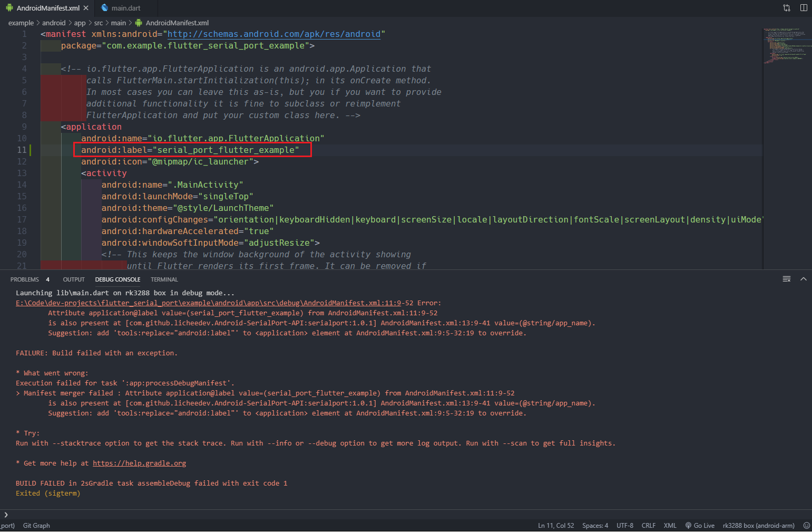The width and height of the screenshot is (812, 532).
Task: Click the 'Exited (sigterm)' console line
Action: click(x=48, y=494)
